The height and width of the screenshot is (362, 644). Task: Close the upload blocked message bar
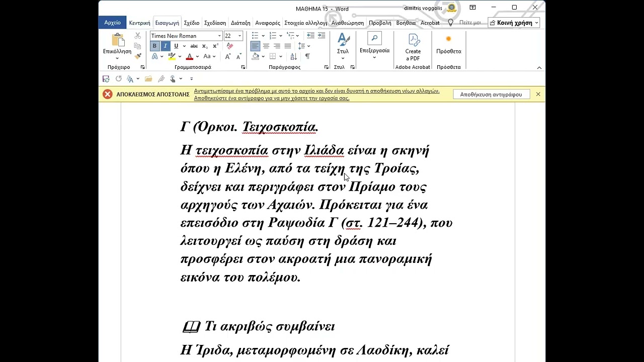click(x=538, y=94)
